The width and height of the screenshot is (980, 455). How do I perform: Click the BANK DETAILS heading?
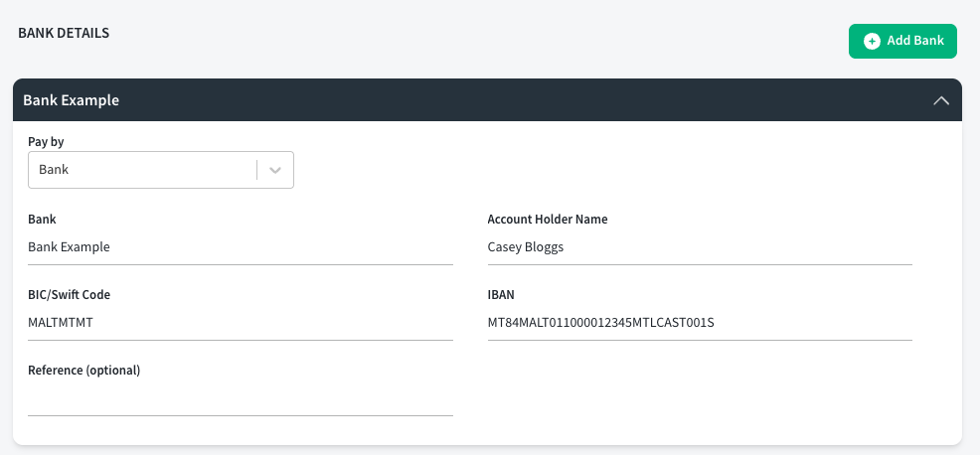(64, 33)
